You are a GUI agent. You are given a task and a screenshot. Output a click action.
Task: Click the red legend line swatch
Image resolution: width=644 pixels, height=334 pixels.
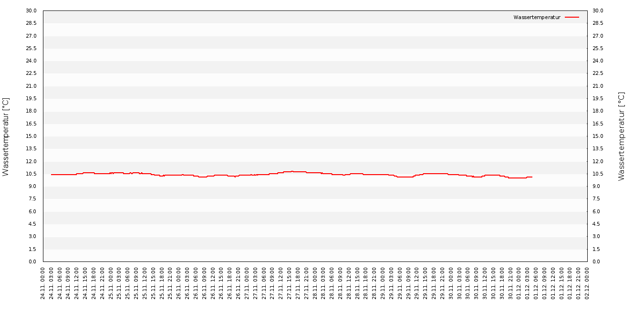(x=571, y=17)
